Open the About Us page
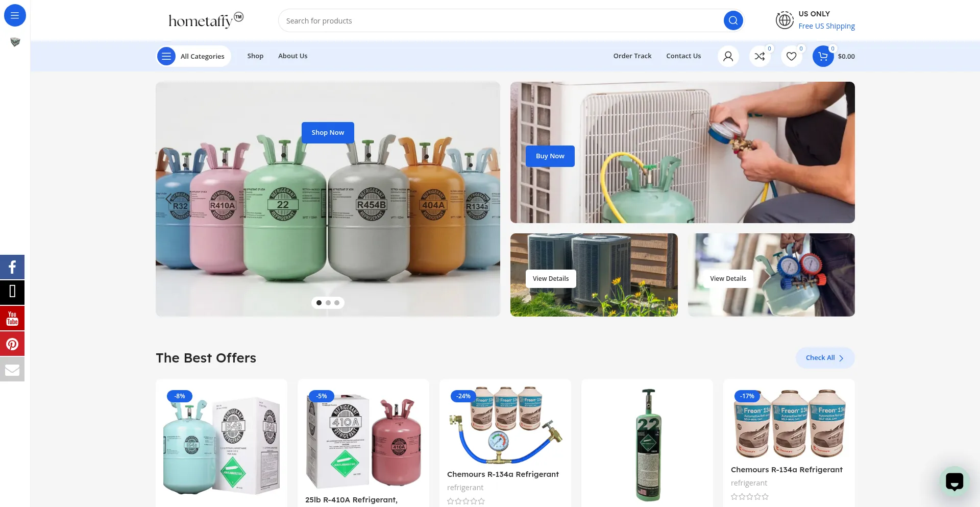This screenshot has width=980, height=507. pos(293,56)
